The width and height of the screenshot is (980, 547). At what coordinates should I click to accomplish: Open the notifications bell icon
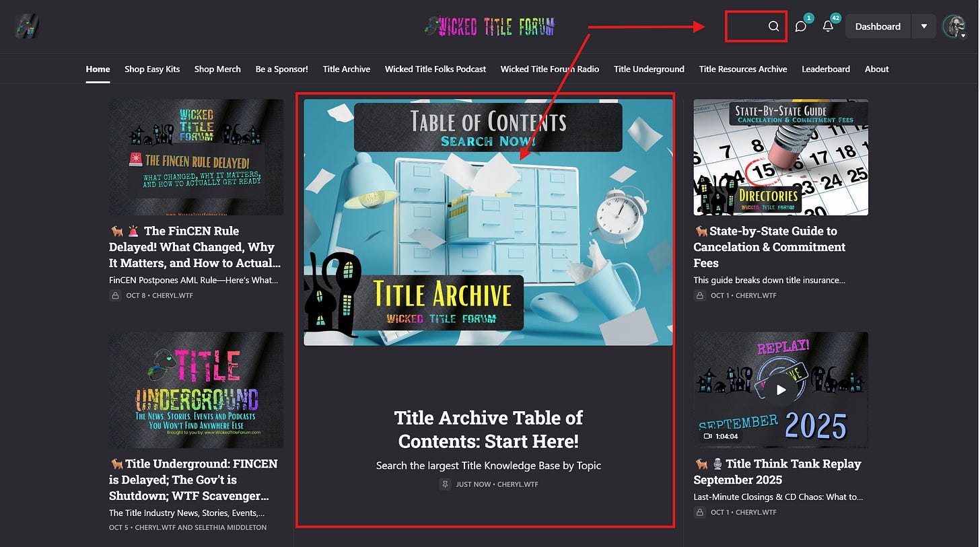(828, 26)
